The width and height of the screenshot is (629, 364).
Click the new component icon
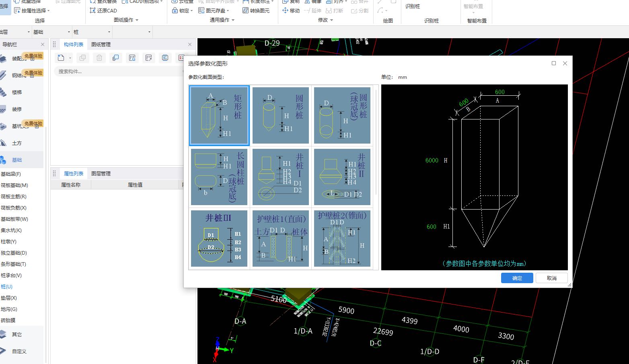[61, 58]
